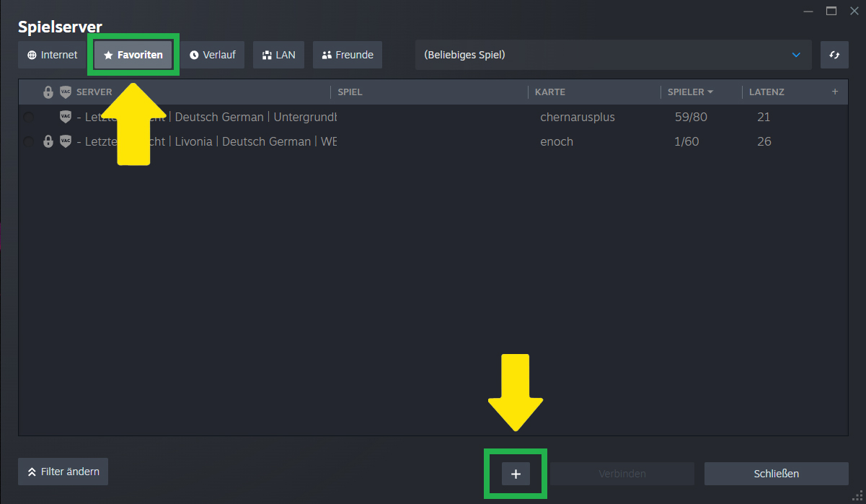Image resolution: width=866 pixels, height=504 pixels.
Task: Open the Verlauf history tab
Action: pos(213,55)
